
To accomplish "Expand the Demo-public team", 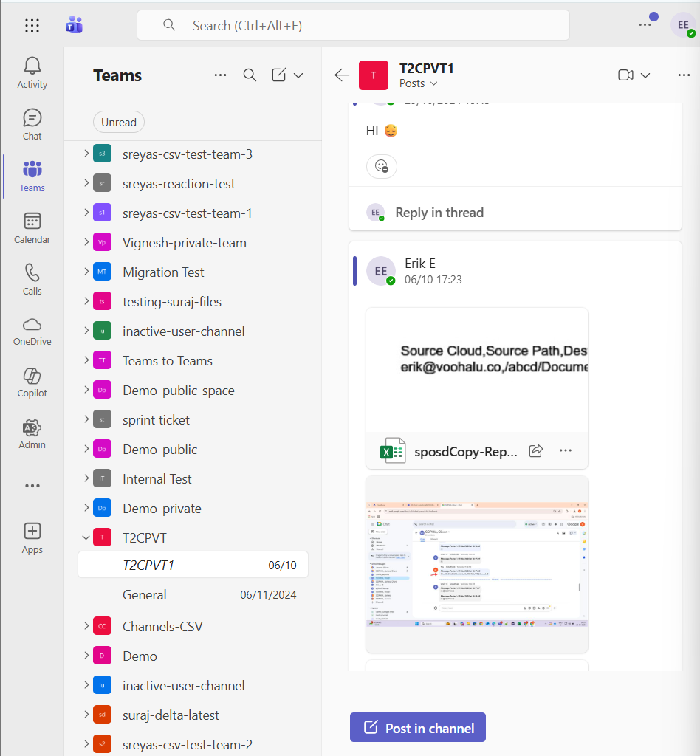I will [86, 449].
